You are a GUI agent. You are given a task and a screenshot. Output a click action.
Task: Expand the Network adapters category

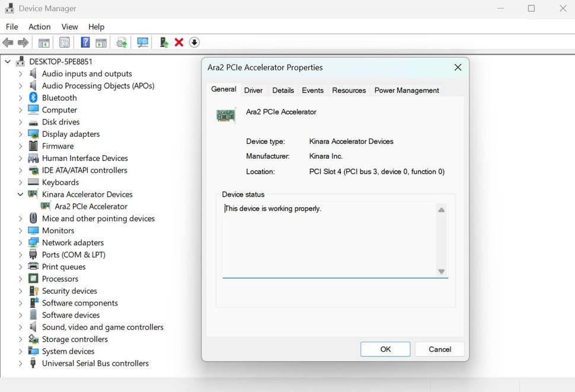click(20, 242)
